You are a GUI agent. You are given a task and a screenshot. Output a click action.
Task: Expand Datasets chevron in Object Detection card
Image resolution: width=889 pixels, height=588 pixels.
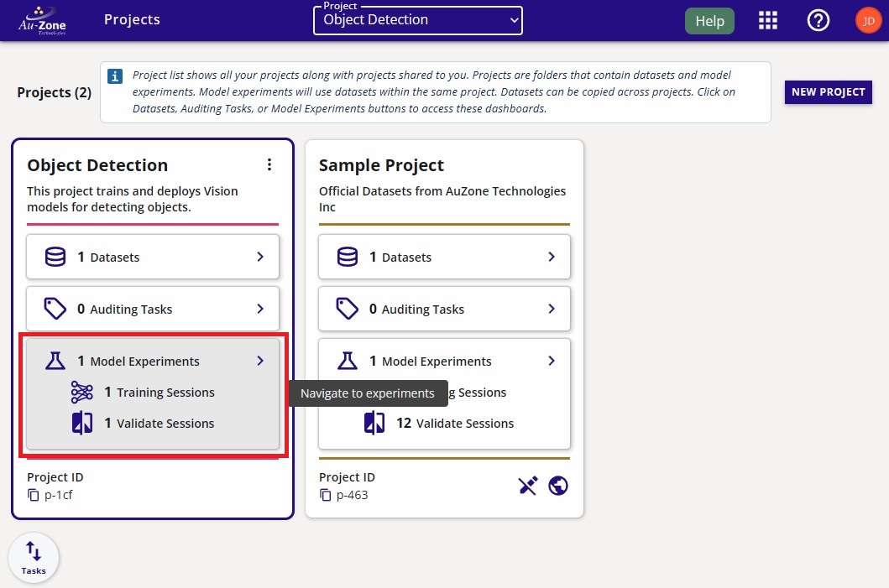(x=260, y=257)
